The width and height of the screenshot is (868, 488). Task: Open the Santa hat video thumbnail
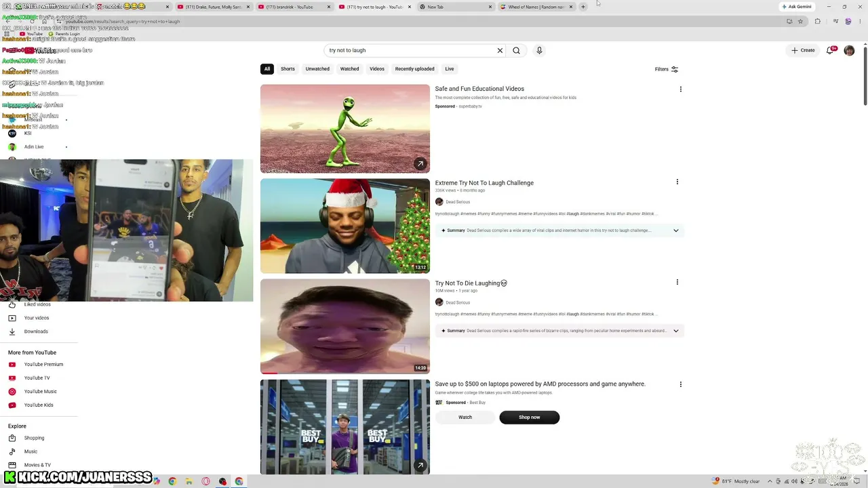(345, 226)
